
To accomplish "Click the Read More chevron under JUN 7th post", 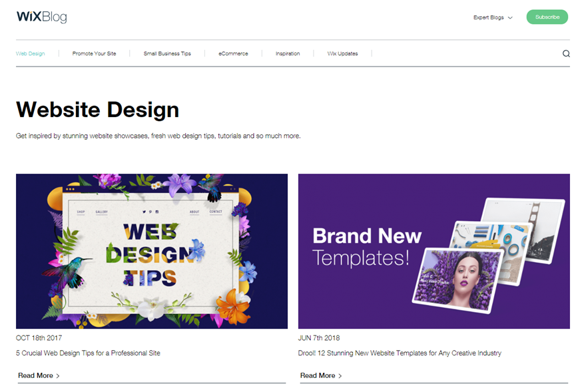I will (x=340, y=376).
